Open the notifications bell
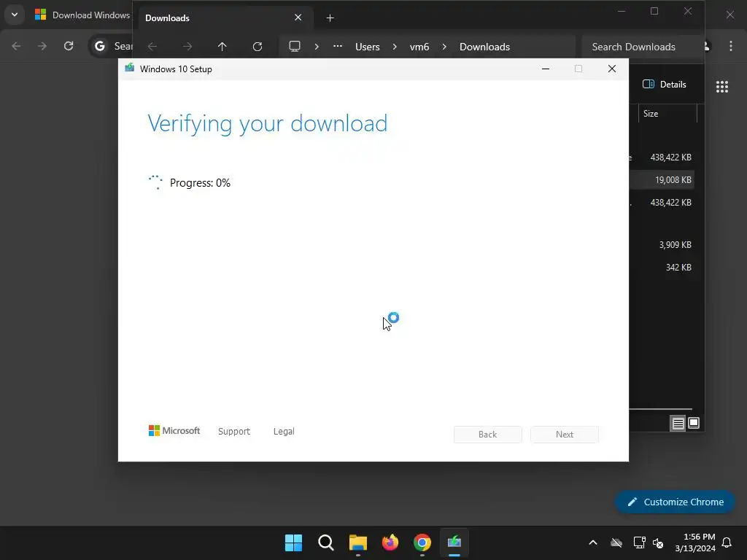Image resolution: width=747 pixels, height=560 pixels. 727,542
